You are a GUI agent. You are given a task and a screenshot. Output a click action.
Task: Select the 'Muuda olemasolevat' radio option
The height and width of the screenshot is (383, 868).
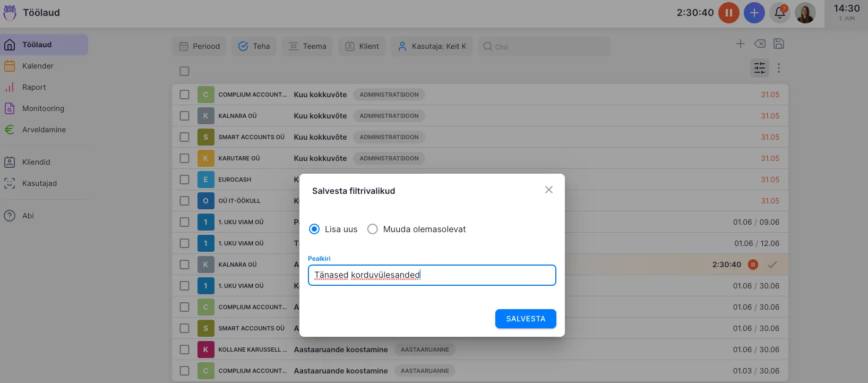pos(373,229)
